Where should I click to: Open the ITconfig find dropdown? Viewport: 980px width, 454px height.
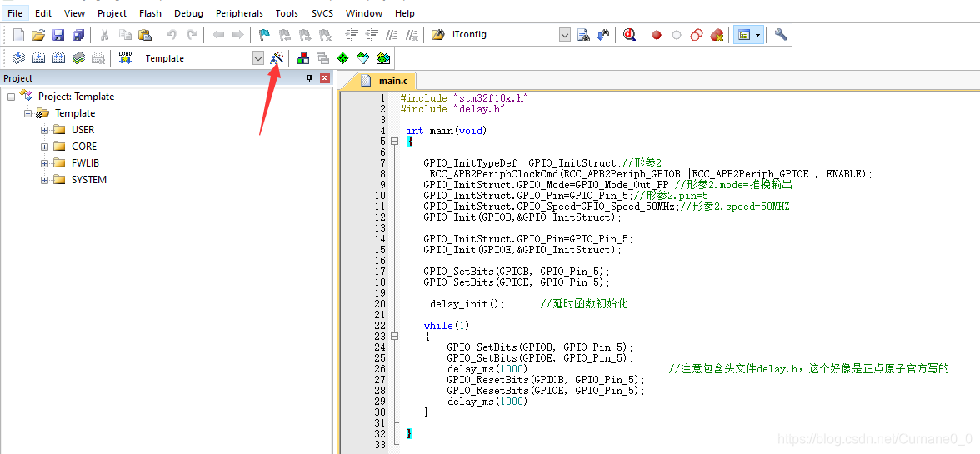[565, 35]
